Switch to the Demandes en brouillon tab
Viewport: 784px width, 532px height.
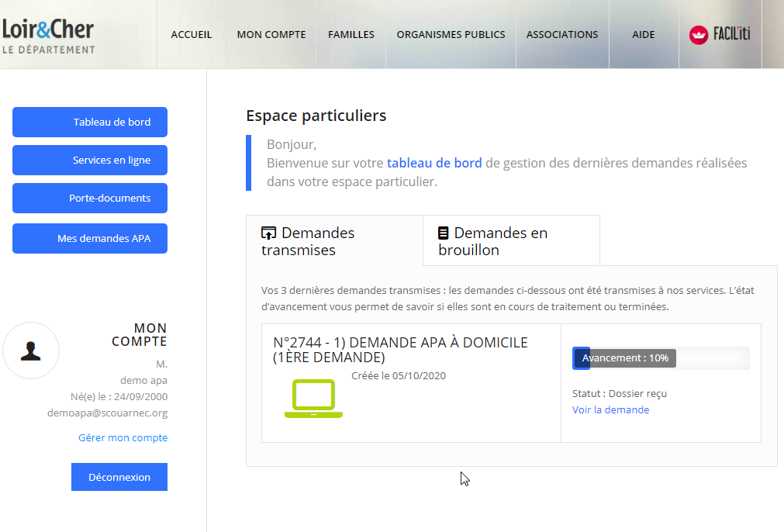(x=510, y=240)
